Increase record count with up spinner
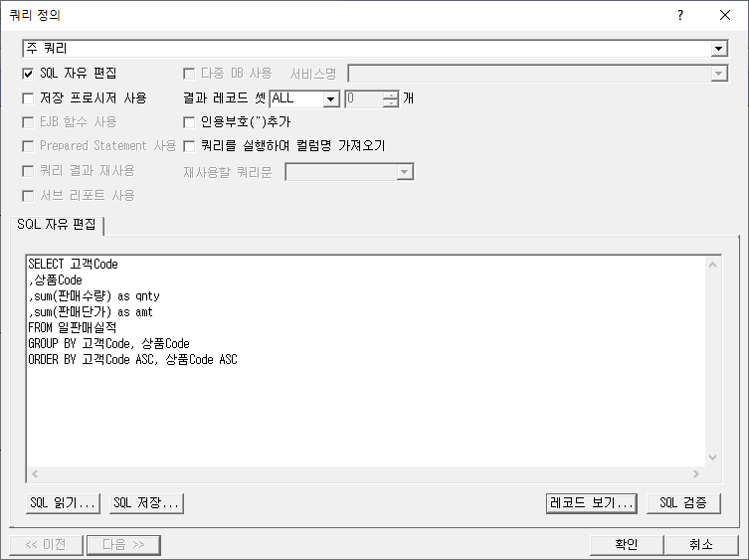This screenshot has width=749, height=560. pyautogui.click(x=390, y=95)
